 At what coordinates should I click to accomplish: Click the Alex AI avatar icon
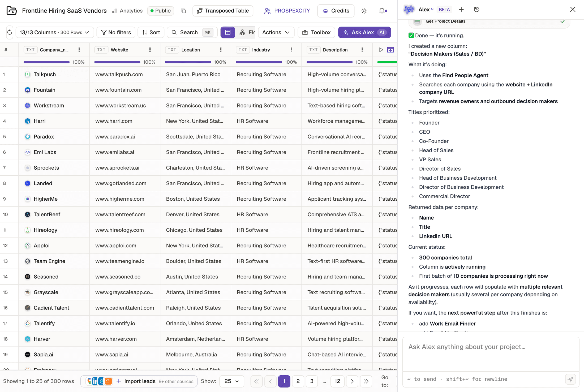click(x=409, y=10)
